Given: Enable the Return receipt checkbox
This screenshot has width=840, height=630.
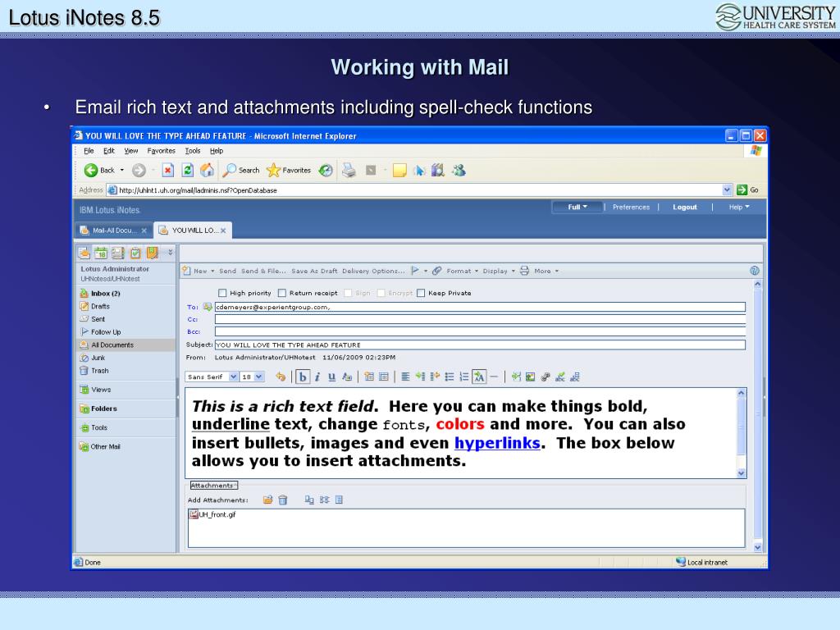Looking at the screenshot, I should tap(282, 293).
